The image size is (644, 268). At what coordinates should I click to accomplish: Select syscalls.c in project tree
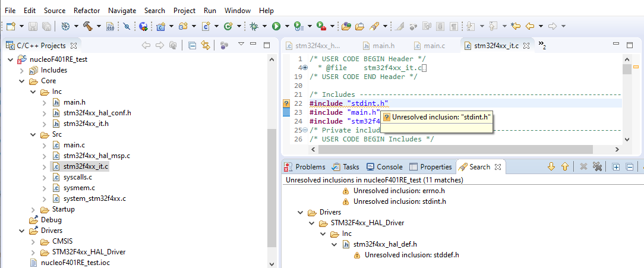(x=79, y=178)
